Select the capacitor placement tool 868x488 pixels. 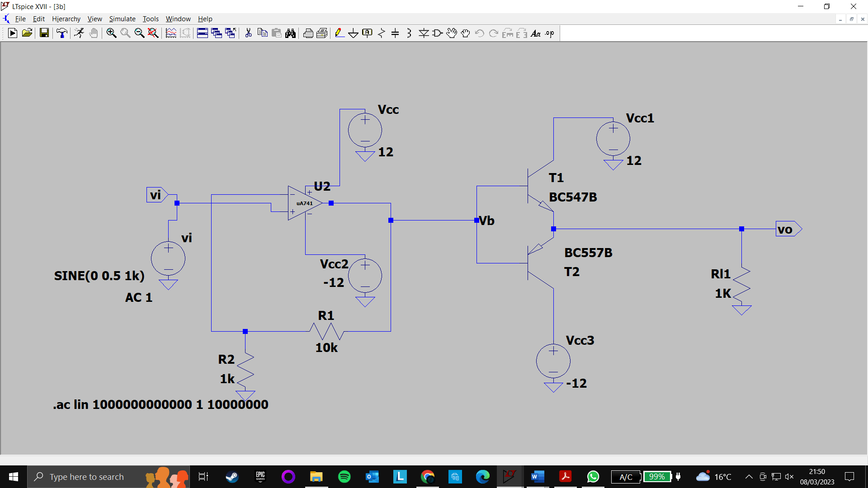click(x=395, y=33)
